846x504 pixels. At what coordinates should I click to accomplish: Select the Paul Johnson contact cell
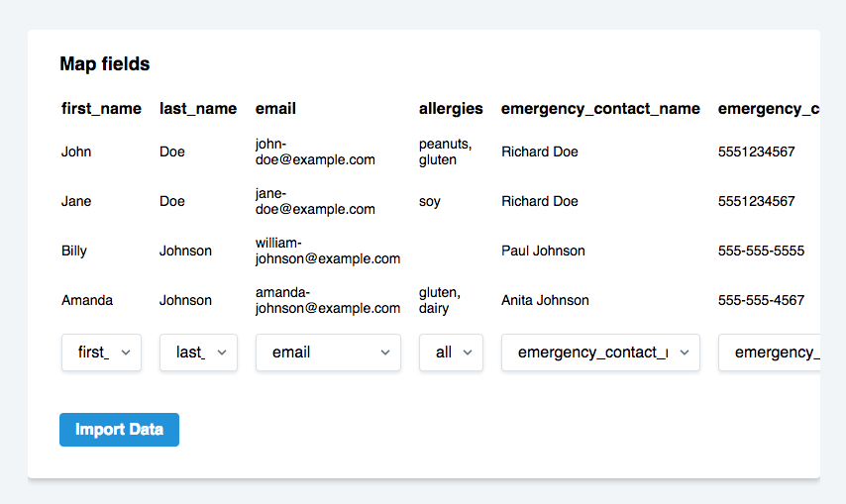click(x=543, y=251)
